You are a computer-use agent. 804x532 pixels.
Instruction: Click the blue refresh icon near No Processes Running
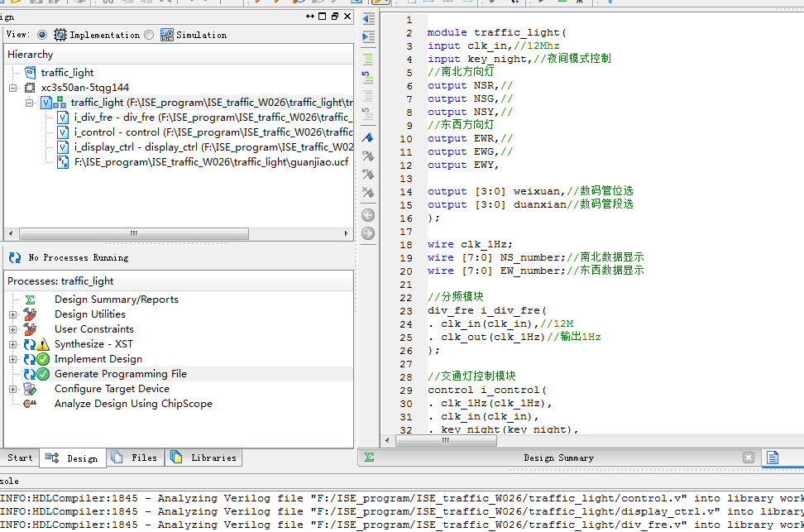point(15,257)
